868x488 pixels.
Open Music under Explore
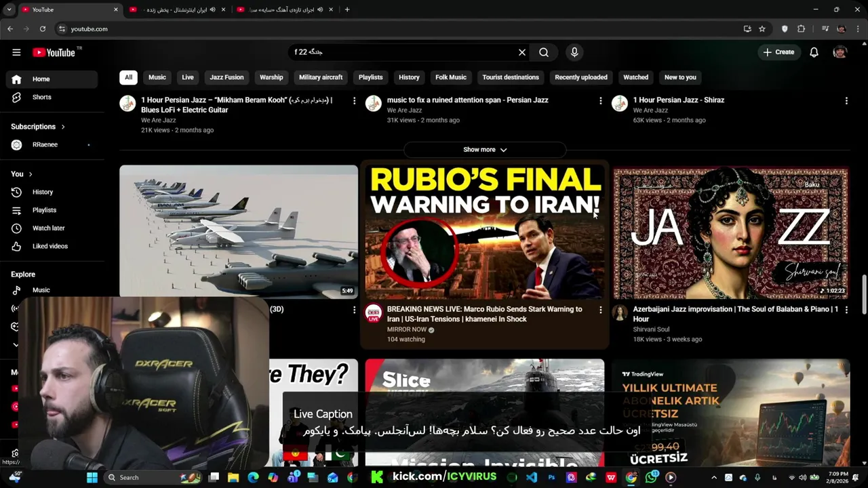tap(52, 290)
